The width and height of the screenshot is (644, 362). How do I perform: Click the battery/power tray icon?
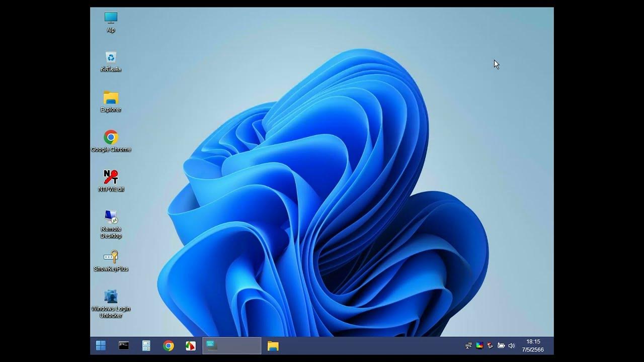pos(501,345)
